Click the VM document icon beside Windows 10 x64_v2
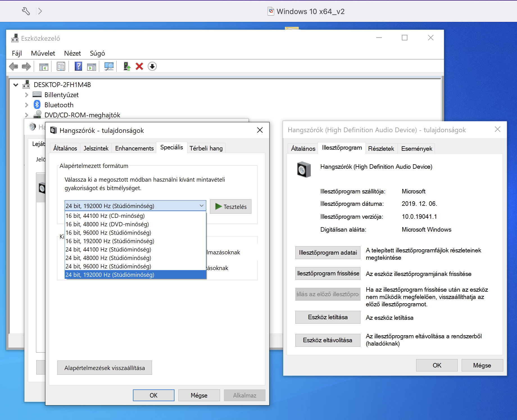The width and height of the screenshot is (517, 420). (271, 11)
